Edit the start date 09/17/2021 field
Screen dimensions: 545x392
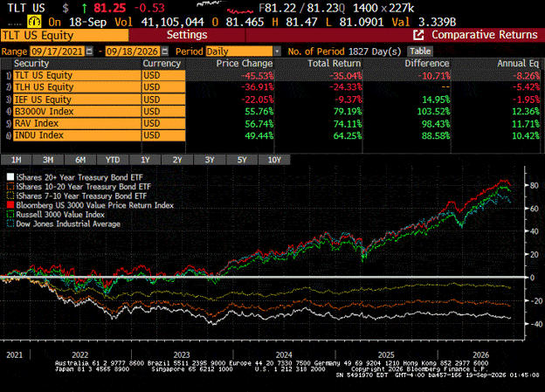pyautogui.click(x=58, y=52)
